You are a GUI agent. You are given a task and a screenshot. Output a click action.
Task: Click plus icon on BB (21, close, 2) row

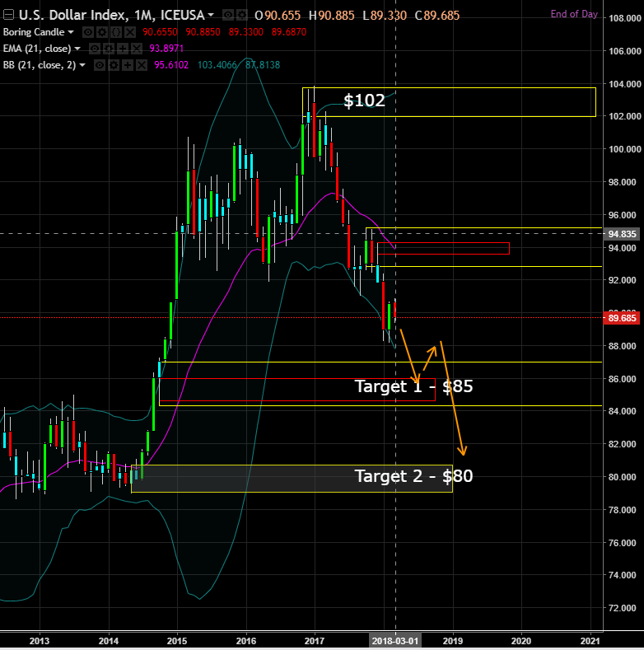point(128,65)
